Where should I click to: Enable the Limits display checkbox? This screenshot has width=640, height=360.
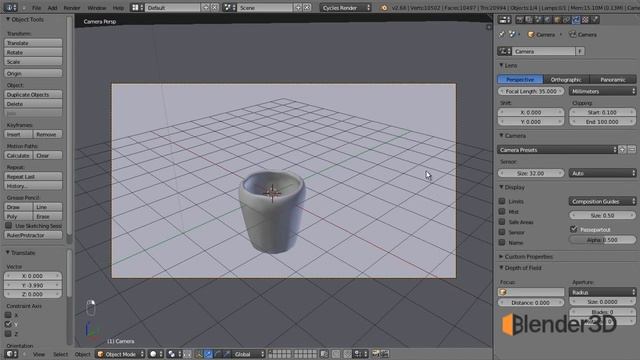pyautogui.click(x=502, y=201)
